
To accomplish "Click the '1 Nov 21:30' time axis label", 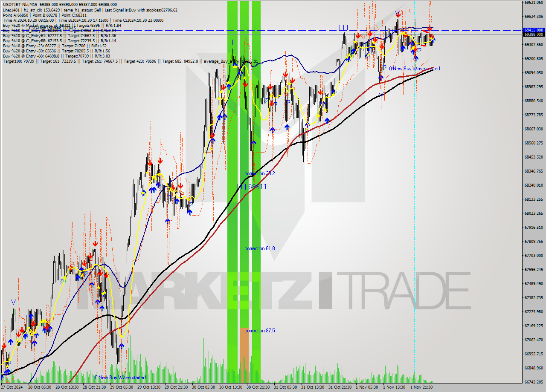I will point(421,387).
